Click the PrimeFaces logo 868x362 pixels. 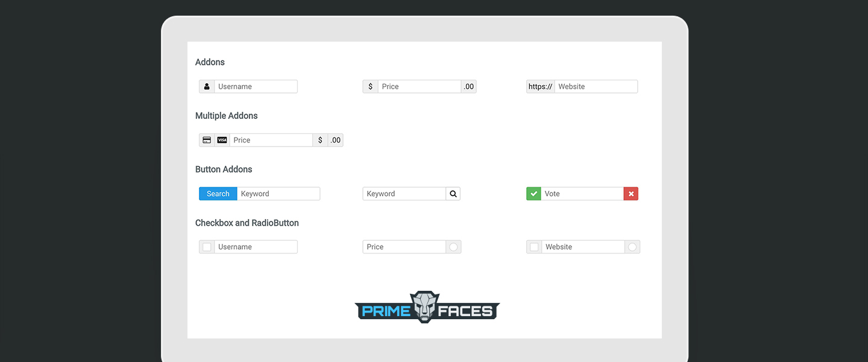(x=427, y=307)
